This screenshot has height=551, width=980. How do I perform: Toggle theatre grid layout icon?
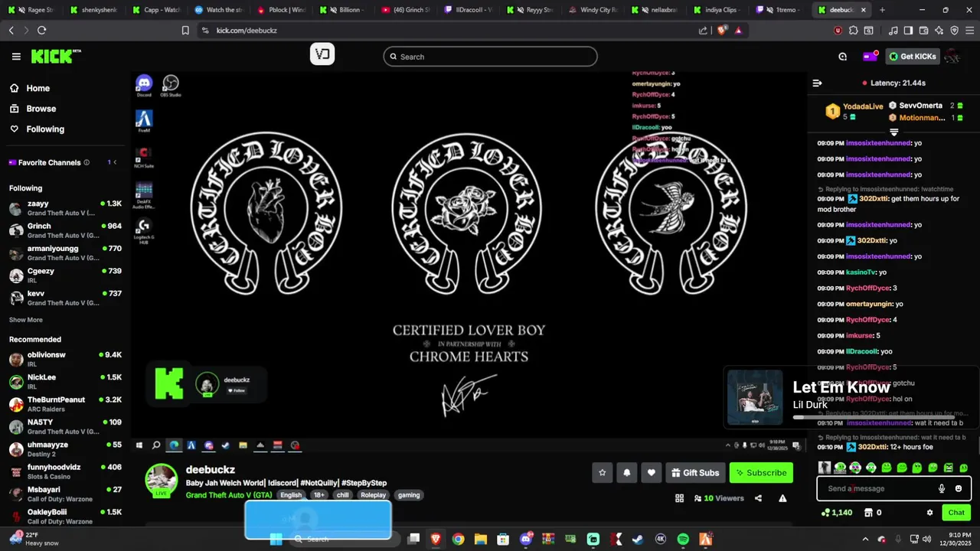[679, 498]
